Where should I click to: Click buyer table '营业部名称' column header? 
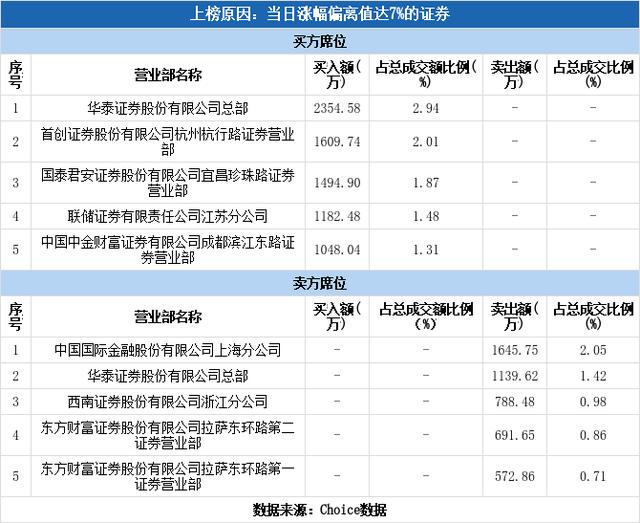click(x=168, y=75)
